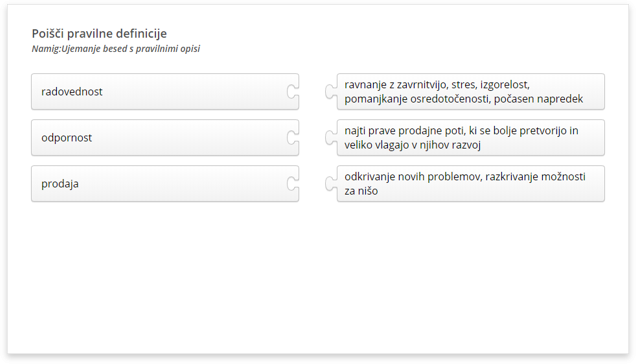Click the puzzle socket on the prodaja card
Viewport: 636px width, 364px height.
[x=292, y=183]
